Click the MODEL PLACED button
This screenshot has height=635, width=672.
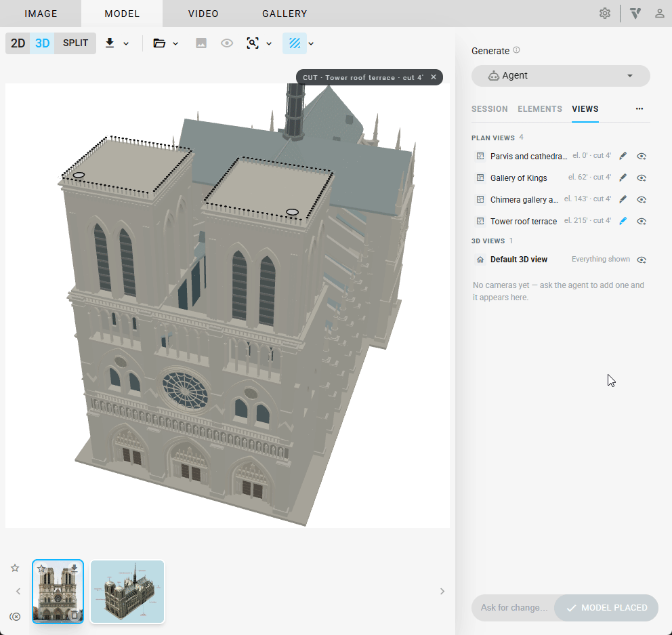coord(606,608)
